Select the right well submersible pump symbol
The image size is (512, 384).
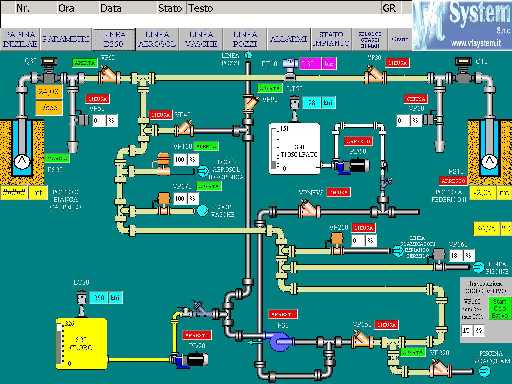[489, 162]
